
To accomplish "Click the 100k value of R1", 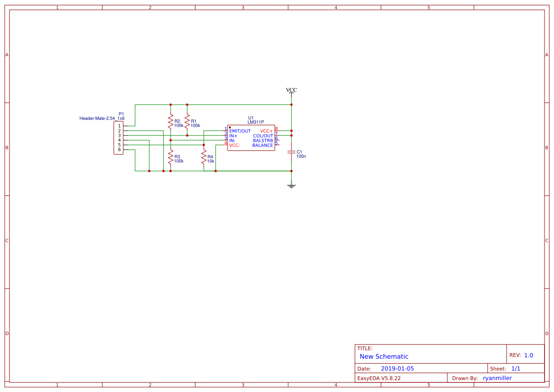I will (x=195, y=126).
